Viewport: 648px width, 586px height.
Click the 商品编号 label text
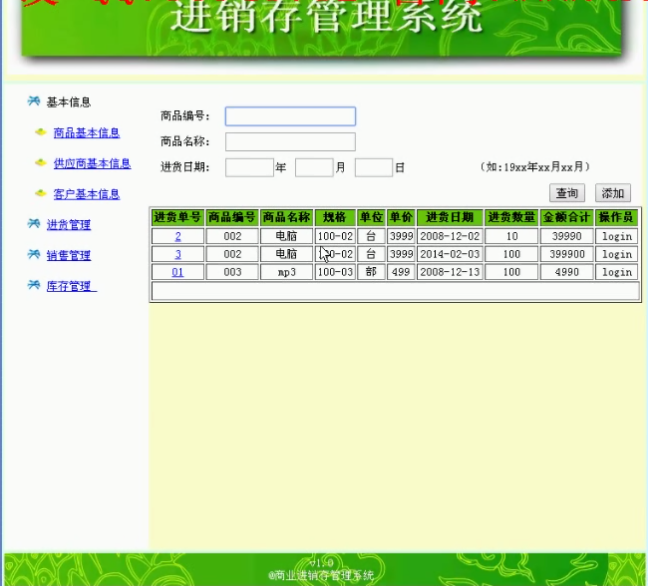click(x=185, y=116)
